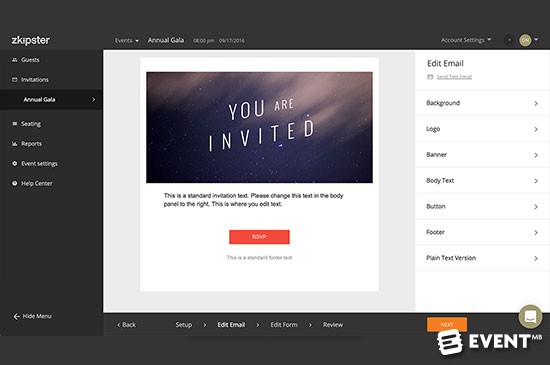Click the Help Center question icon
550x365 pixels.
(14, 183)
